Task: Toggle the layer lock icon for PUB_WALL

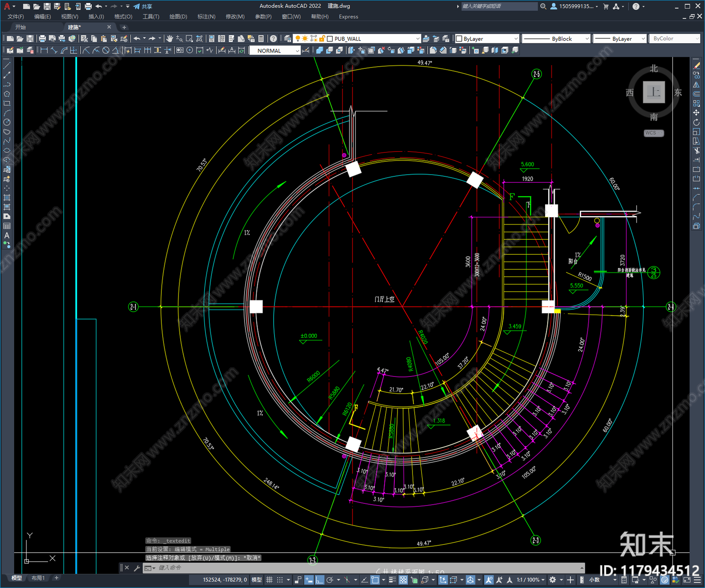Action: pyautogui.click(x=322, y=39)
